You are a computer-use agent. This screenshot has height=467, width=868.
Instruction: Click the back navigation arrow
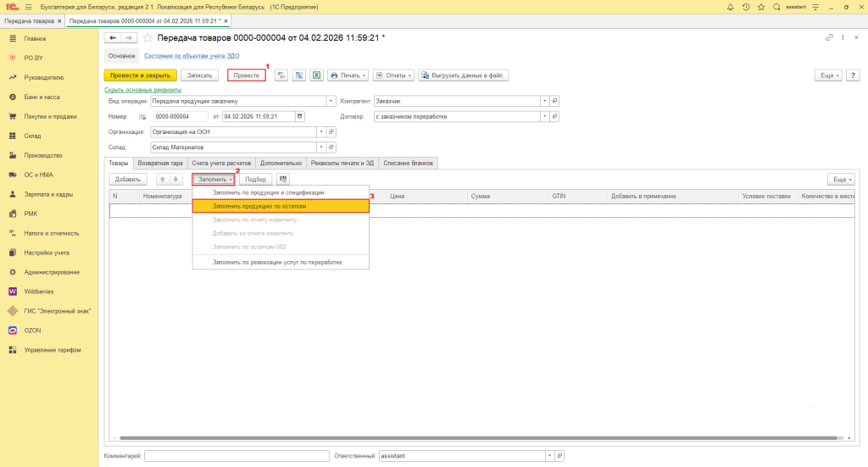coord(112,38)
